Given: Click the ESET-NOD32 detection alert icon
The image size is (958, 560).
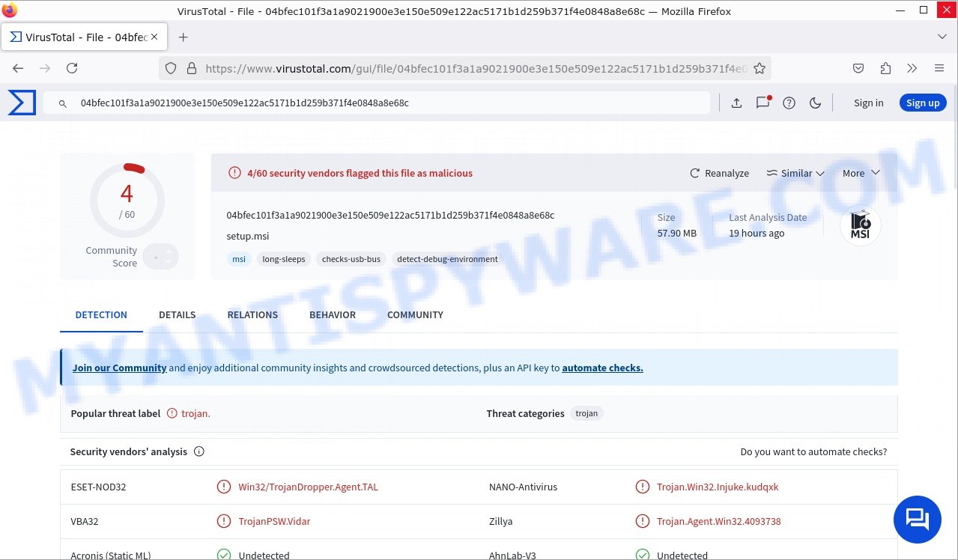Looking at the screenshot, I should (223, 487).
